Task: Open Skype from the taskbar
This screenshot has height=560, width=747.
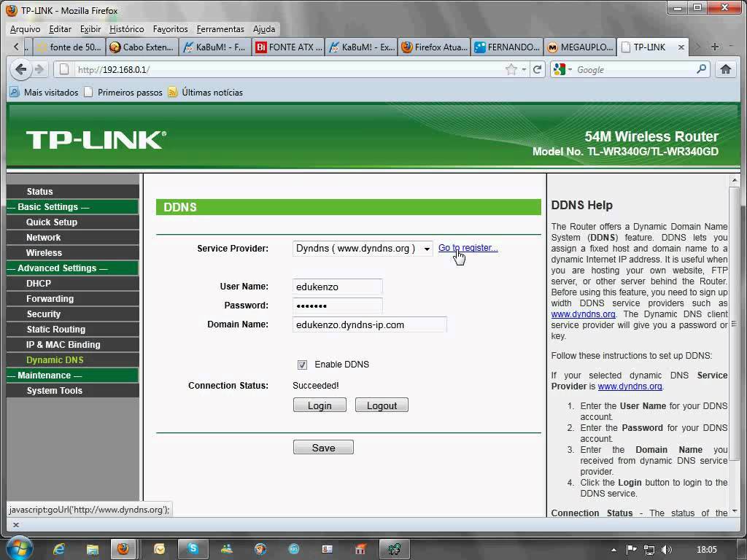Action: tap(193, 550)
